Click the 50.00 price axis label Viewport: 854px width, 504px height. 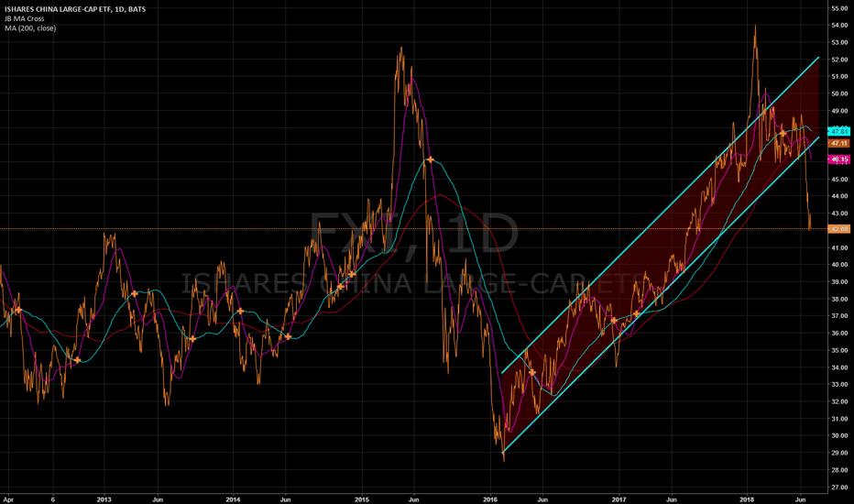tap(839, 93)
